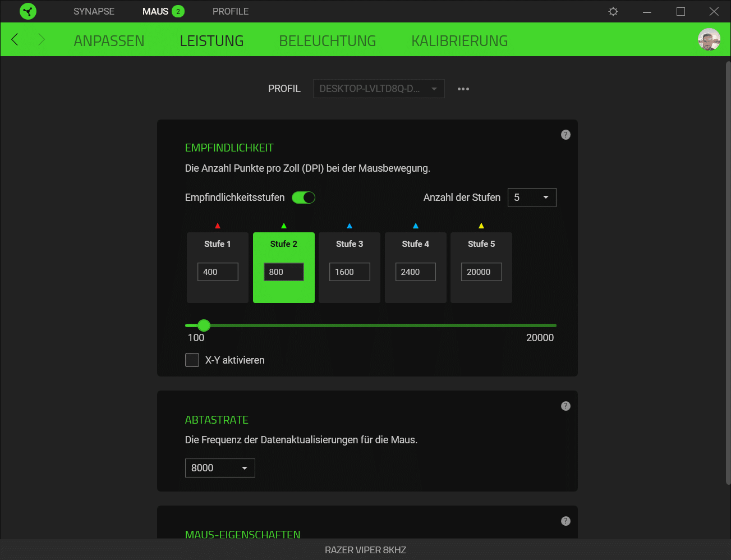Screen dimensions: 731x560
Task: Open the user profile avatar
Action: click(x=709, y=39)
